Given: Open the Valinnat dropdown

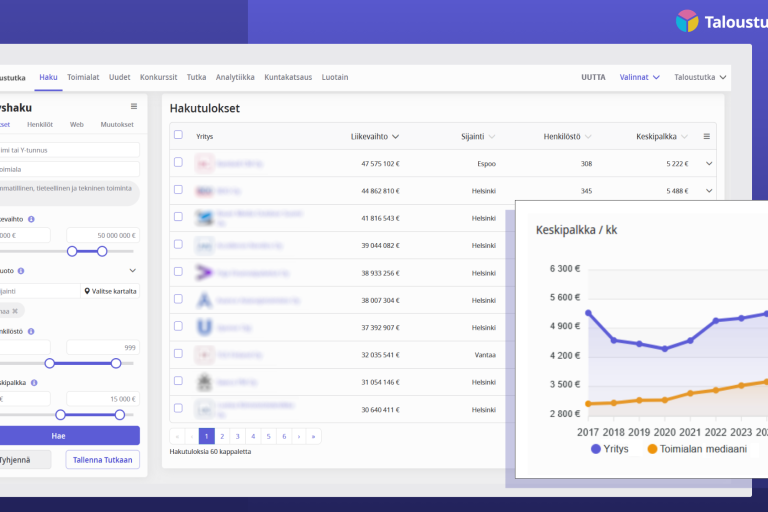Looking at the screenshot, I should click(640, 77).
